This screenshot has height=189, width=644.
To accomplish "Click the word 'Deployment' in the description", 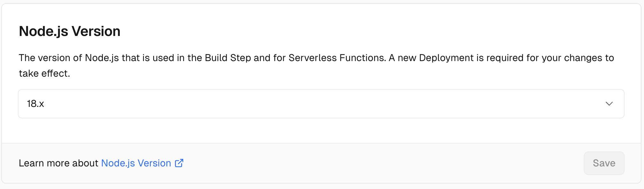I will coord(446,58).
